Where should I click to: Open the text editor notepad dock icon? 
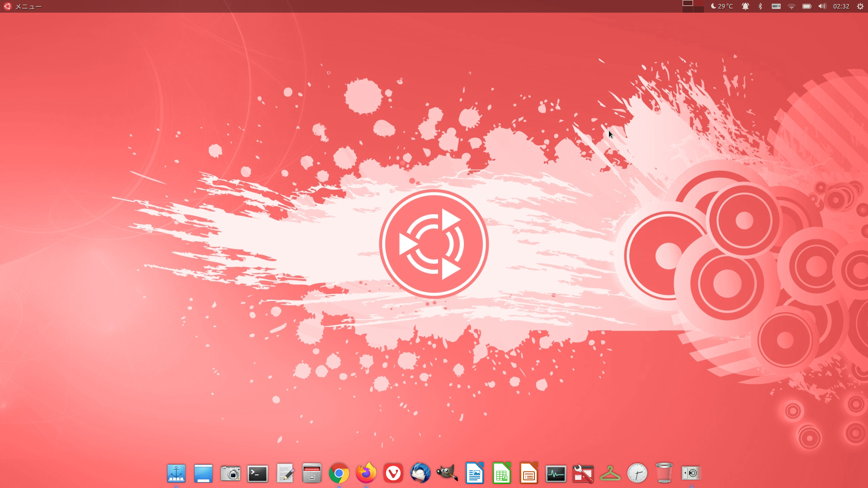click(x=285, y=474)
